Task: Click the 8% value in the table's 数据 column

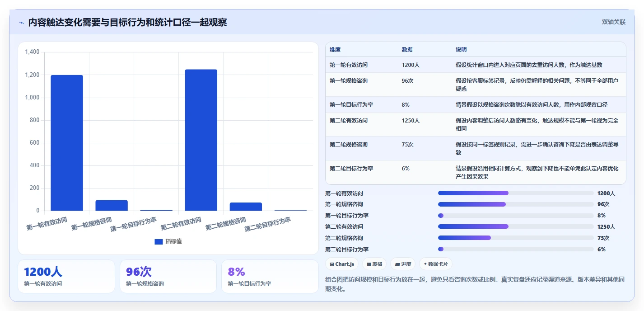Action: [x=406, y=105]
